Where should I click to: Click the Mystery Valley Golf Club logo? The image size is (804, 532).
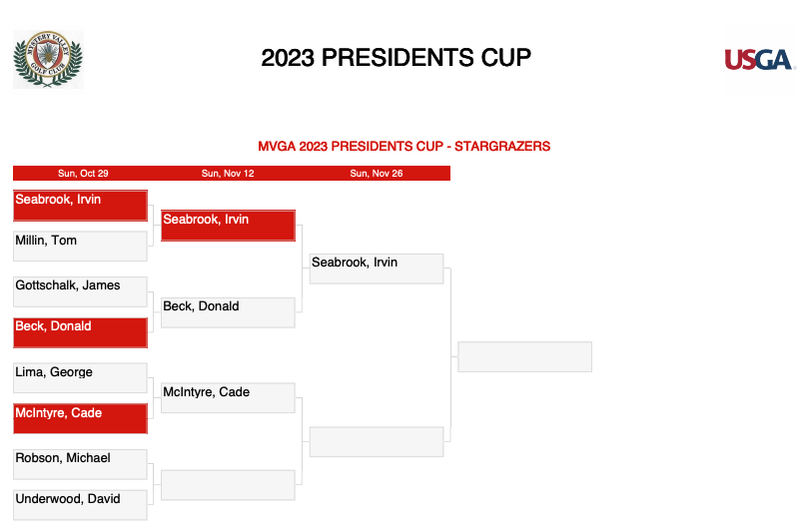(48, 59)
